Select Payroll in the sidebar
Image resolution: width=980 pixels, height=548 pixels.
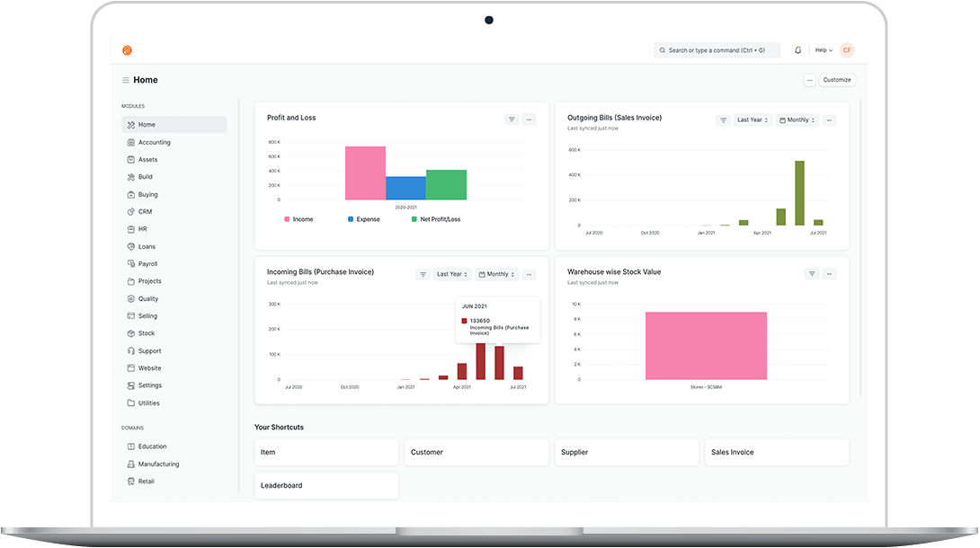[x=148, y=264]
